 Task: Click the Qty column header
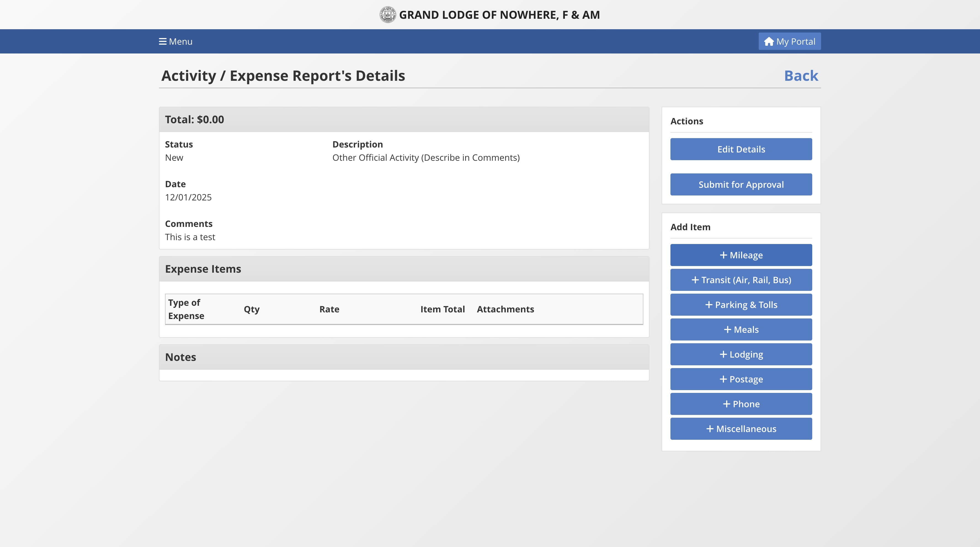tap(251, 309)
